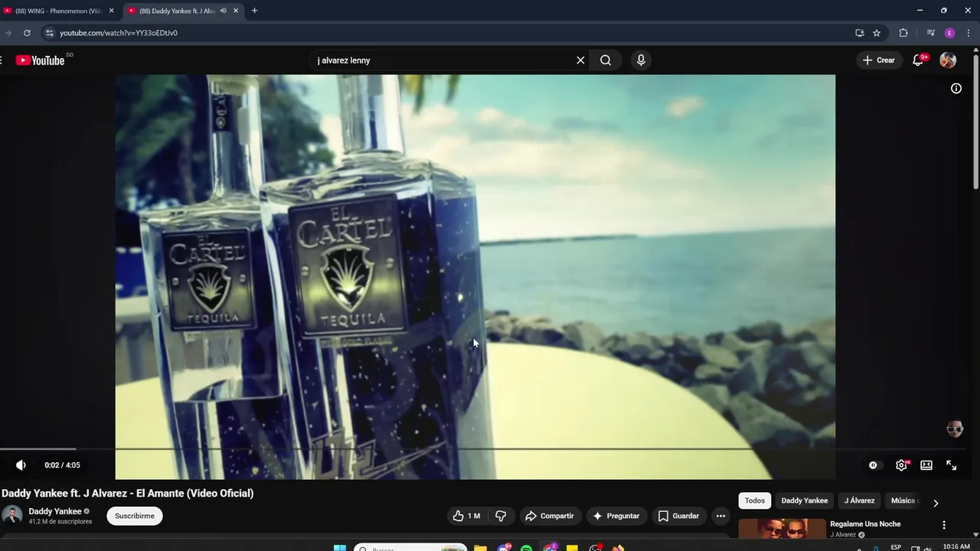Image resolution: width=980 pixels, height=551 pixels.
Task: Click the address bar URL
Action: tap(119, 33)
